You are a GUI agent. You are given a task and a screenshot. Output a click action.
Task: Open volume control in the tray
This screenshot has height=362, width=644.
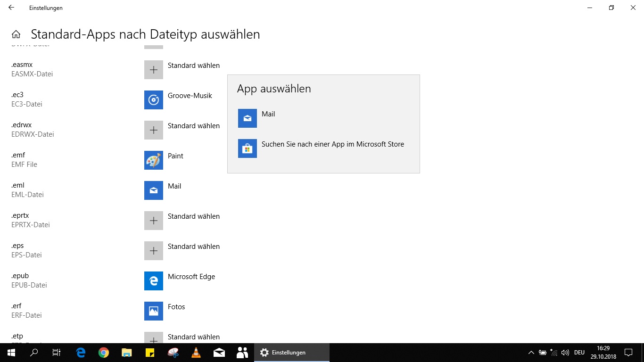[x=565, y=353]
